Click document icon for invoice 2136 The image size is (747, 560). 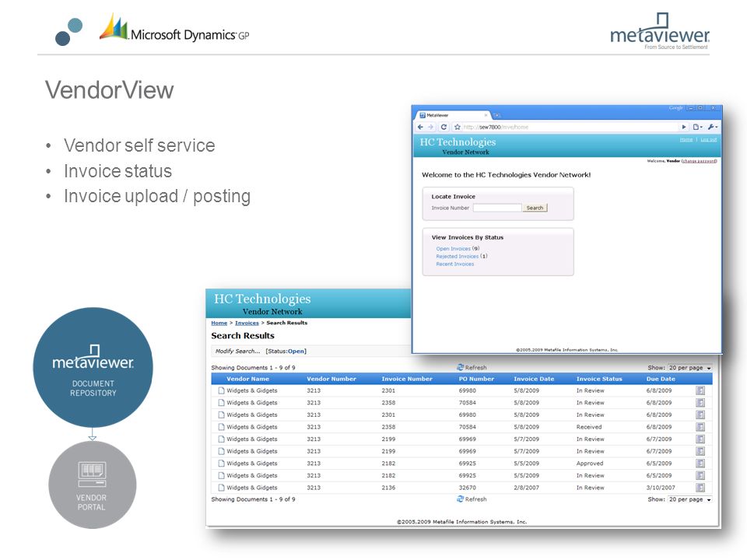pyautogui.click(x=221, y=488)
